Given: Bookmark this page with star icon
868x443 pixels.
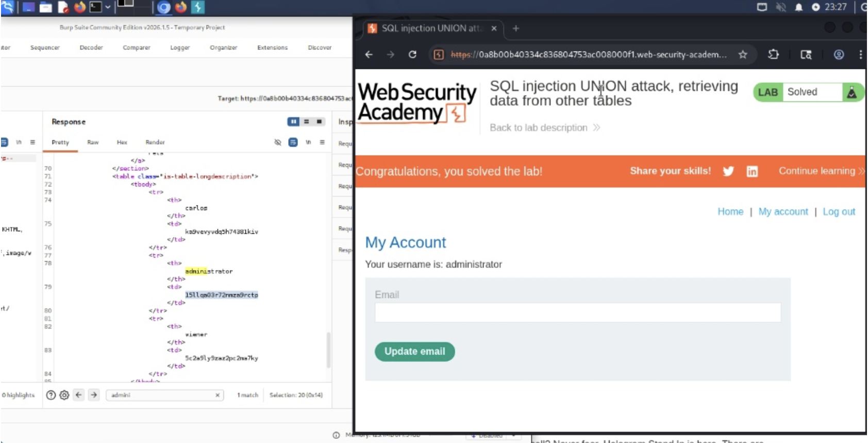Looking at the screenshot, I should point(743,55).
